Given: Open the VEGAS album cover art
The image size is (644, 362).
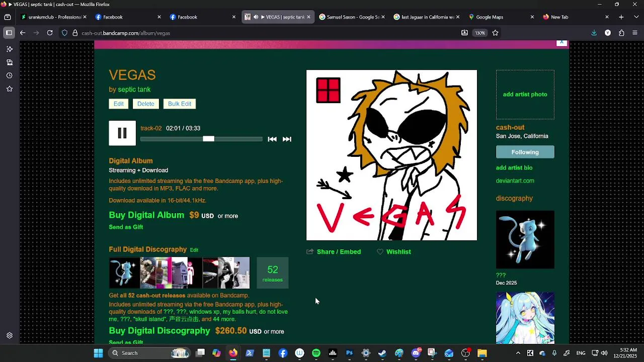Looking at the screenshot, I should click(x=391, y=155).
